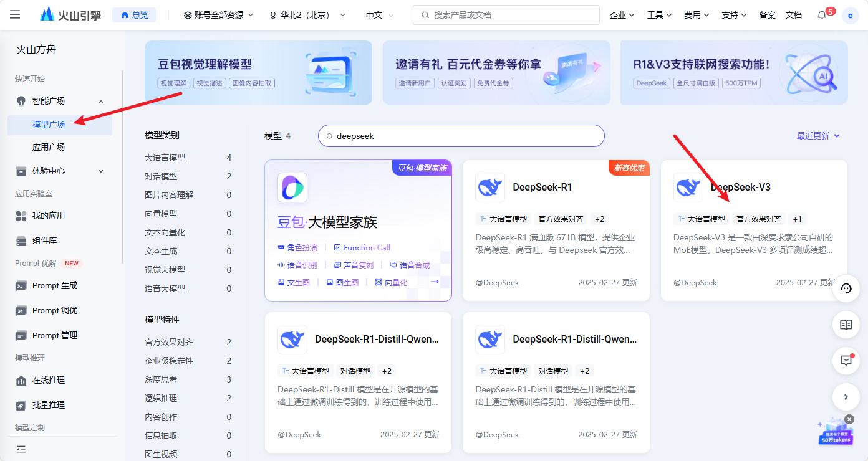Collapse the 智能广场 section
The image size is (868, 461).
101,102
